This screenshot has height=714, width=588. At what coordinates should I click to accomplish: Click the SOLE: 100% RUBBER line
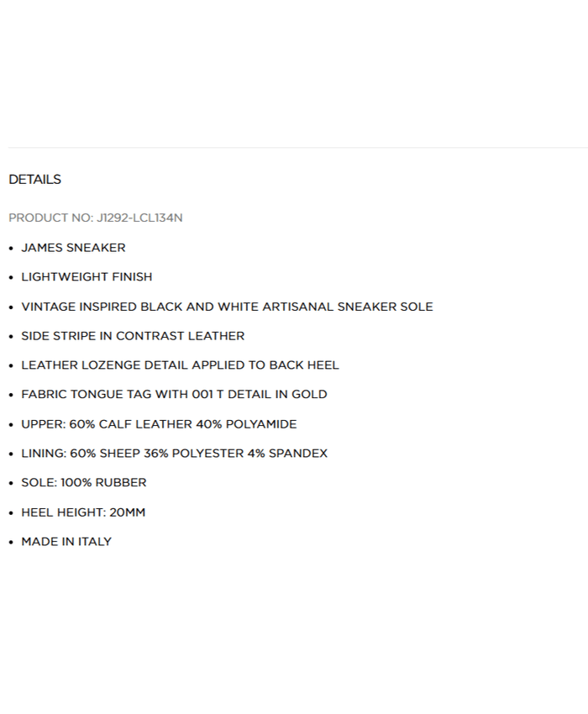(x=84, y=483)
